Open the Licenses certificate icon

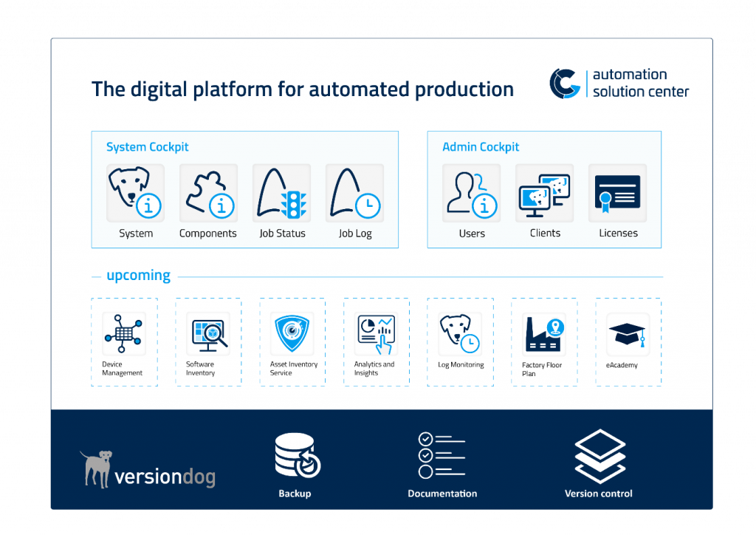[617, 194]
